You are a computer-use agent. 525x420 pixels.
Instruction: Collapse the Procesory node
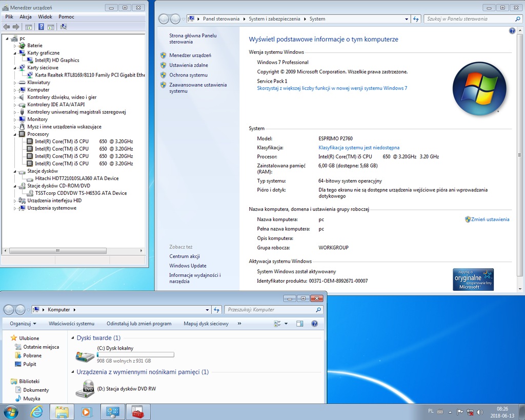pos(15,134)
